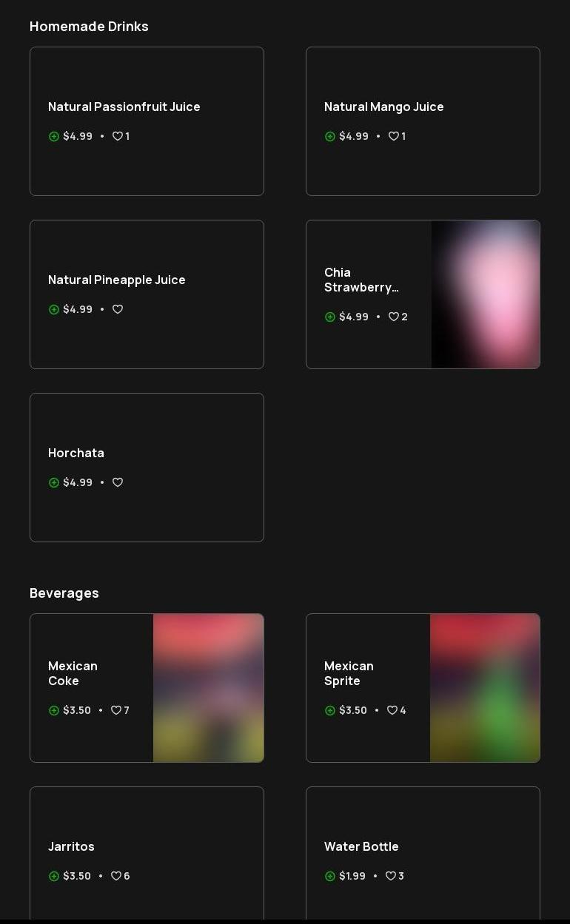Add Natural Pineapple Juice with plus icon
Screen dimensions: 570x924
pos(53,309)
